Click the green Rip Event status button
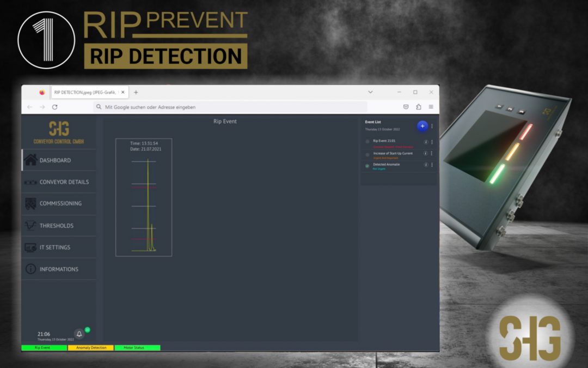This screenshot has height=368, width=588. coord(44,348)
